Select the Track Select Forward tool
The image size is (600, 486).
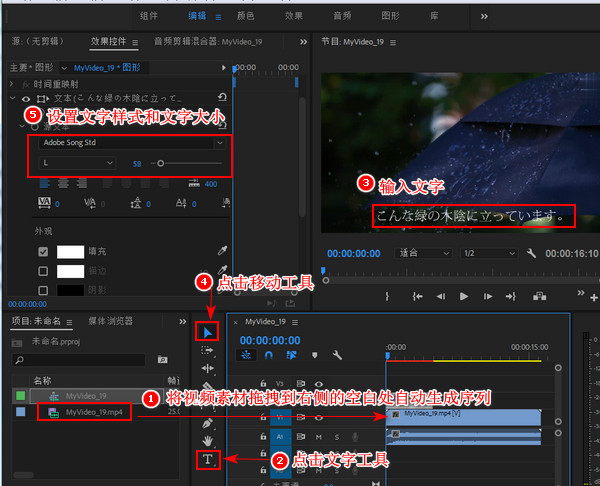point(207,350)
